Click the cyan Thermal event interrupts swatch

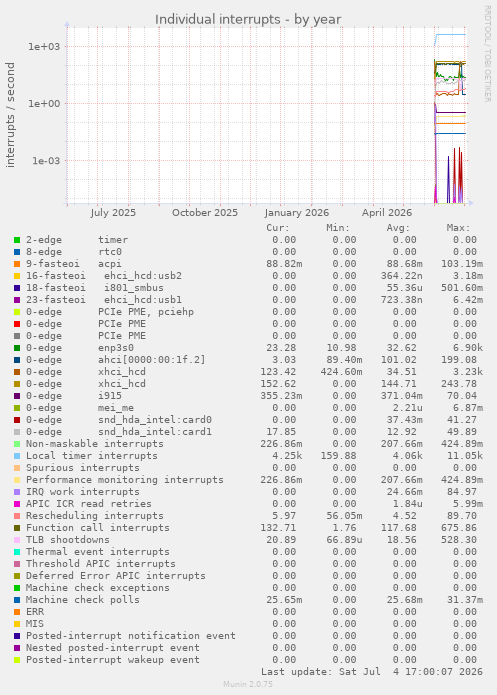tap(17, 552)
